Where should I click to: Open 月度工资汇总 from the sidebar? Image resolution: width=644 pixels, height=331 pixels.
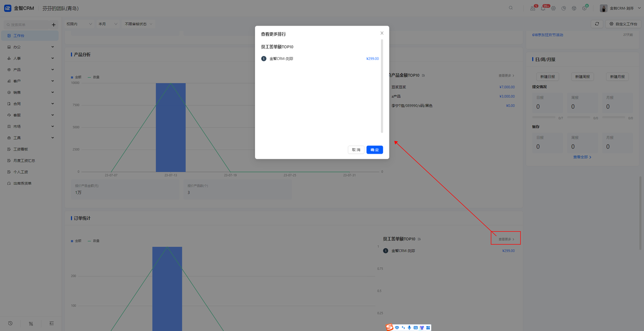[x=30, y=161]
